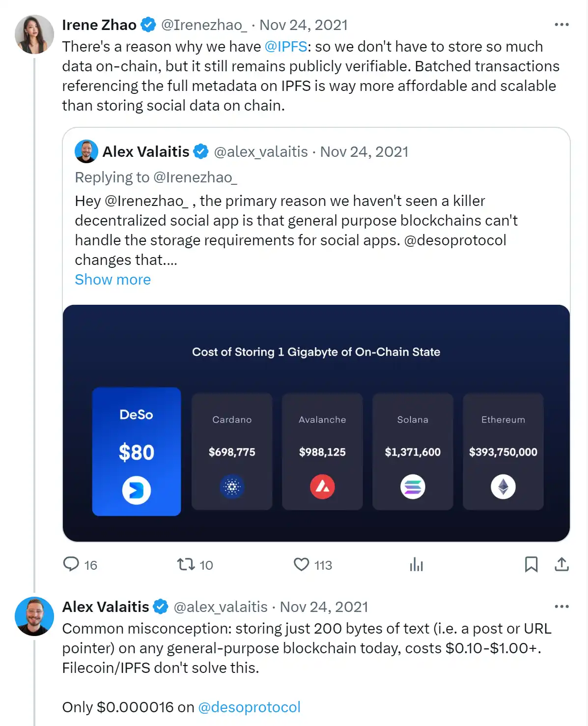Expand quoted tweet with Show more

coord(112,280)
